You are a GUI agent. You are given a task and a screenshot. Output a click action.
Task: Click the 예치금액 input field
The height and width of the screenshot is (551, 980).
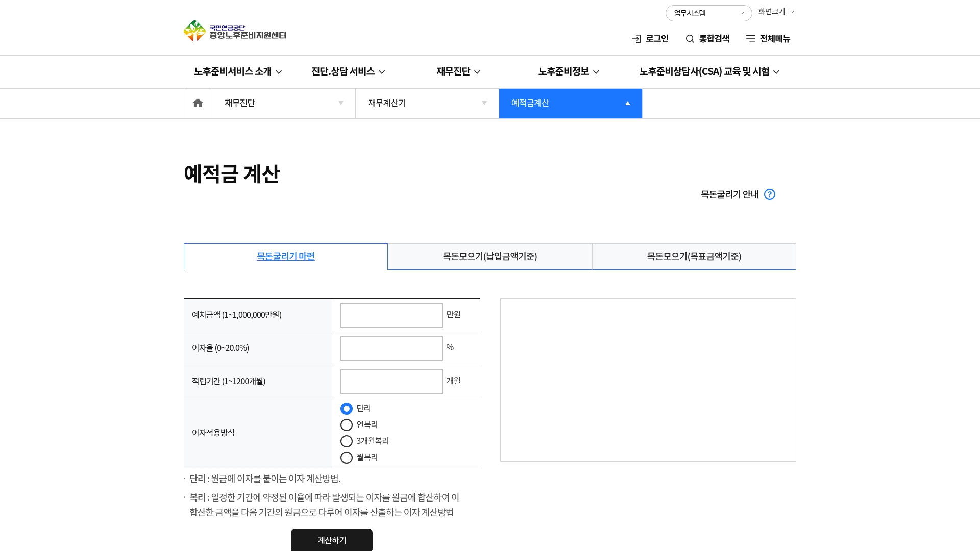(391, 315)
